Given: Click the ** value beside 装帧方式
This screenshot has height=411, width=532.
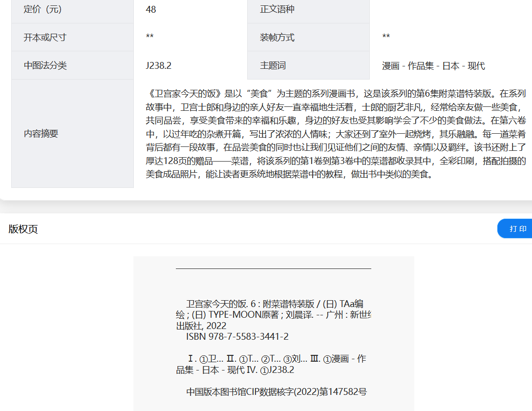Looking at the screenshot, I should [386, 38].
